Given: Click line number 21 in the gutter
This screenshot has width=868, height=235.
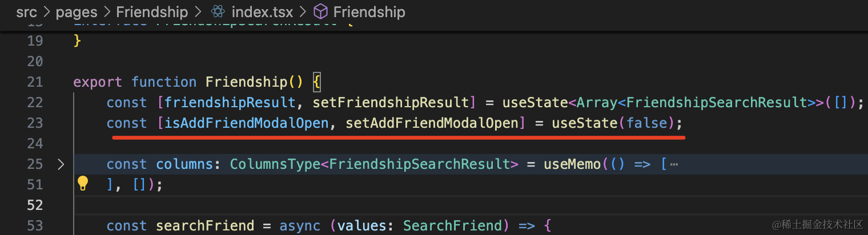Looking at the screenshot, I should [x=35, y=82].
